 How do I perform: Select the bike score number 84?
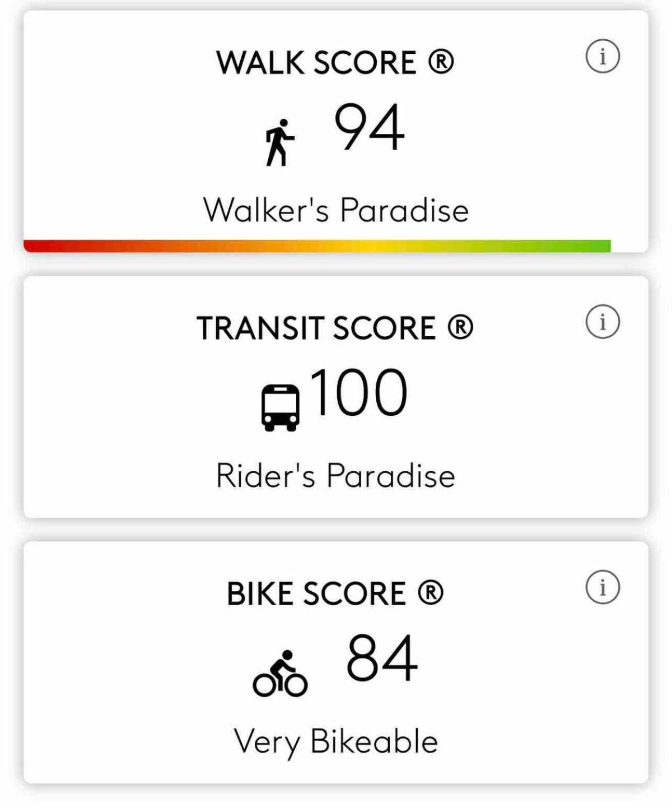[382, 658]
